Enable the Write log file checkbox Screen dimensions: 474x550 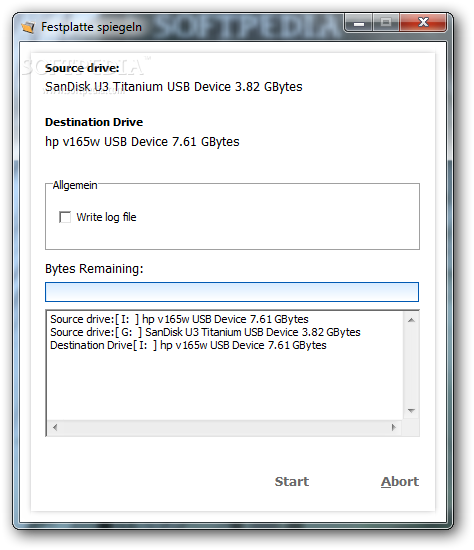65,217
